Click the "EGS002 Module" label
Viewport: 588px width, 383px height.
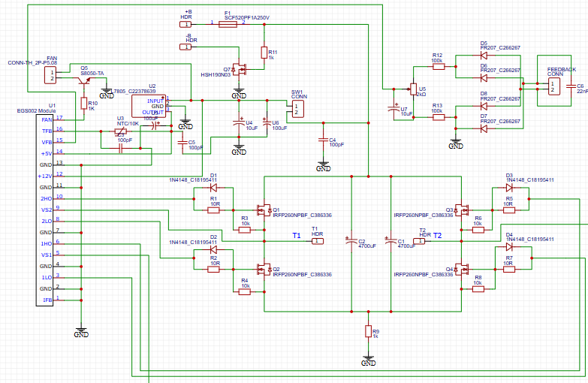tap(36, 111)
